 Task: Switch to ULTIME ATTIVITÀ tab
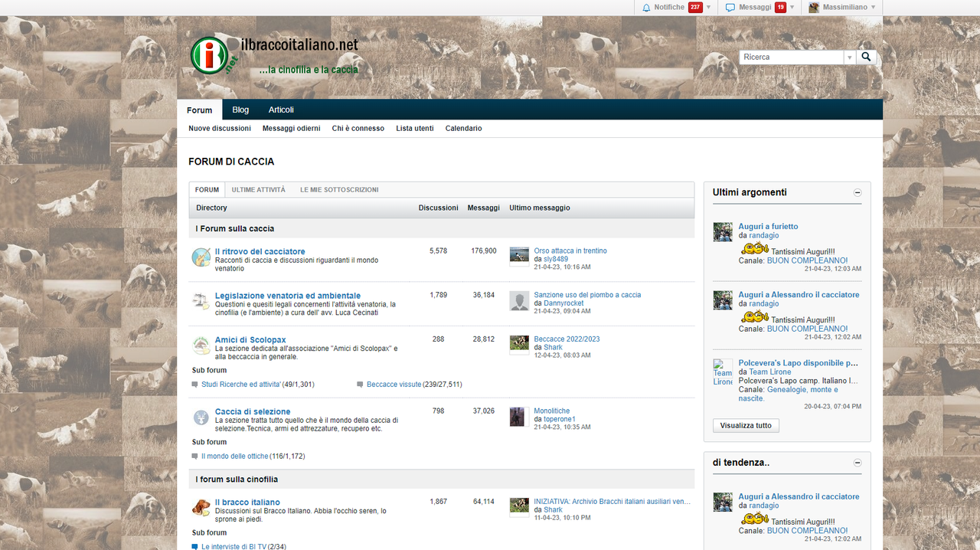click(x=259, y=189)
